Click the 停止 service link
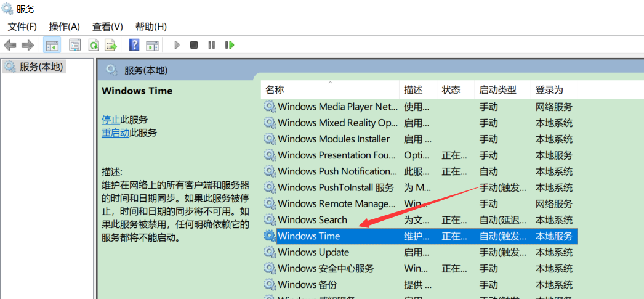644x299 pixels. coord(111,120)
